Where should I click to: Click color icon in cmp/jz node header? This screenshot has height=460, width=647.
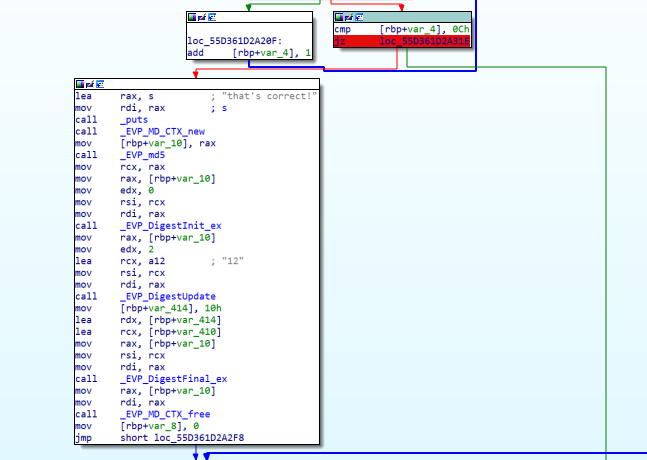pyautogui.click(x=339, y=17)
